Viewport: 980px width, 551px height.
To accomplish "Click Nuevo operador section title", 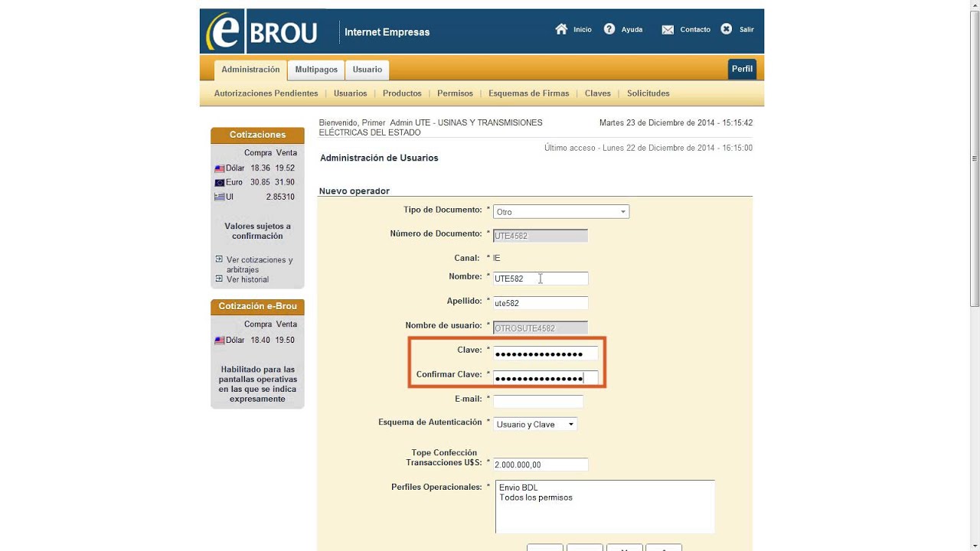I will [354, 191].
